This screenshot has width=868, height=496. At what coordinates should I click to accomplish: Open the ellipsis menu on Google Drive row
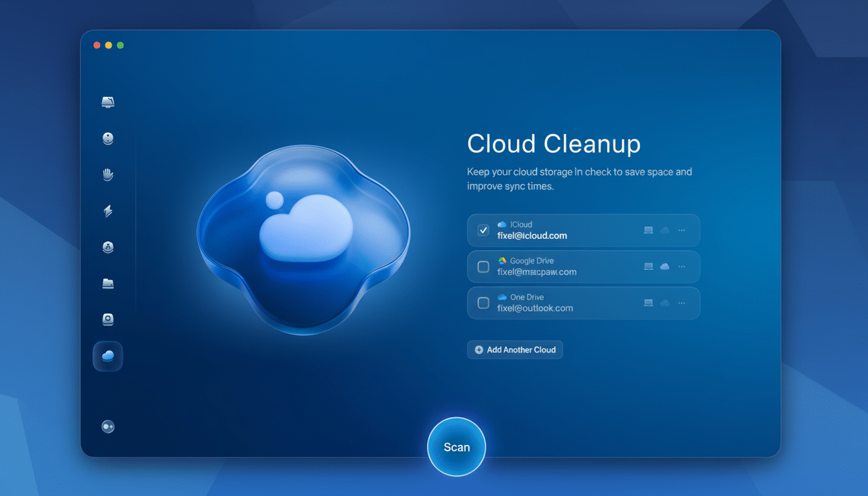pos(681,266)
